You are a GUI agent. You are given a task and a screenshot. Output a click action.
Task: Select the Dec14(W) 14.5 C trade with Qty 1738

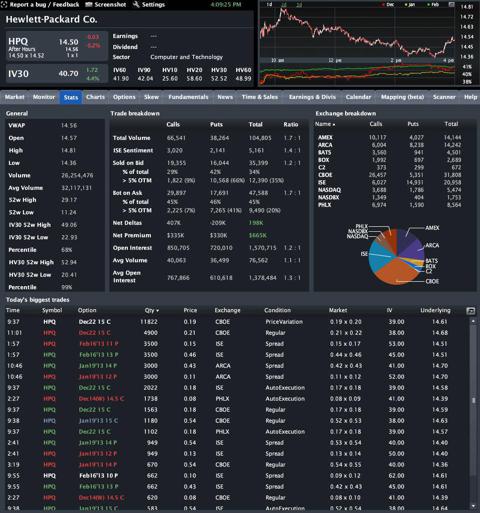(237, 399)
